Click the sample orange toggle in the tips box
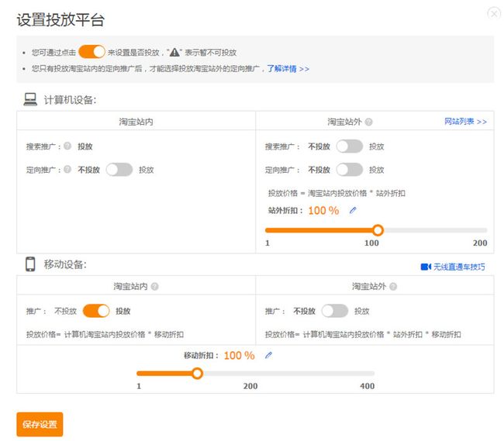The height and width of the screenshot is (441, 504). click(92, 52)
